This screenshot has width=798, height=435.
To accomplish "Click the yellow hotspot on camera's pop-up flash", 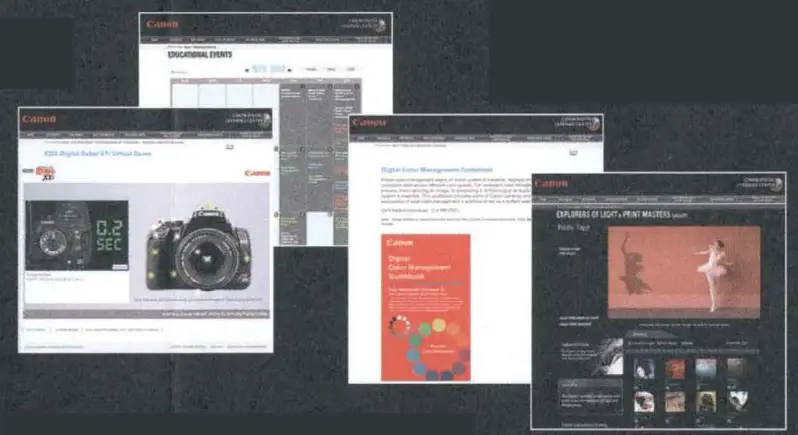I will (208, 207).
